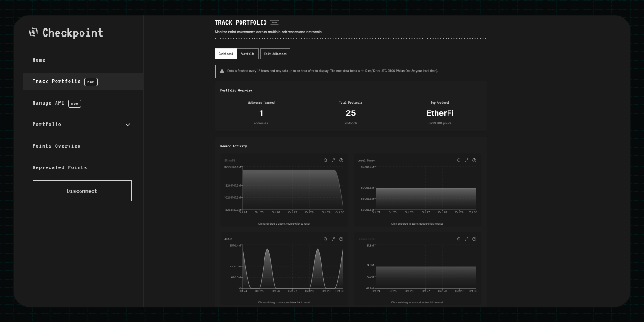Open the history icon on the Level Money chart
Image resolution: width=644 pixels, height=322 pixels.
click(x=474, y=160)
